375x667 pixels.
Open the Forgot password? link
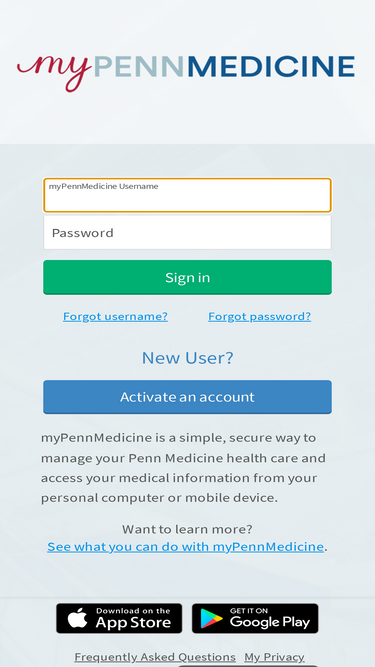point(259,316)
